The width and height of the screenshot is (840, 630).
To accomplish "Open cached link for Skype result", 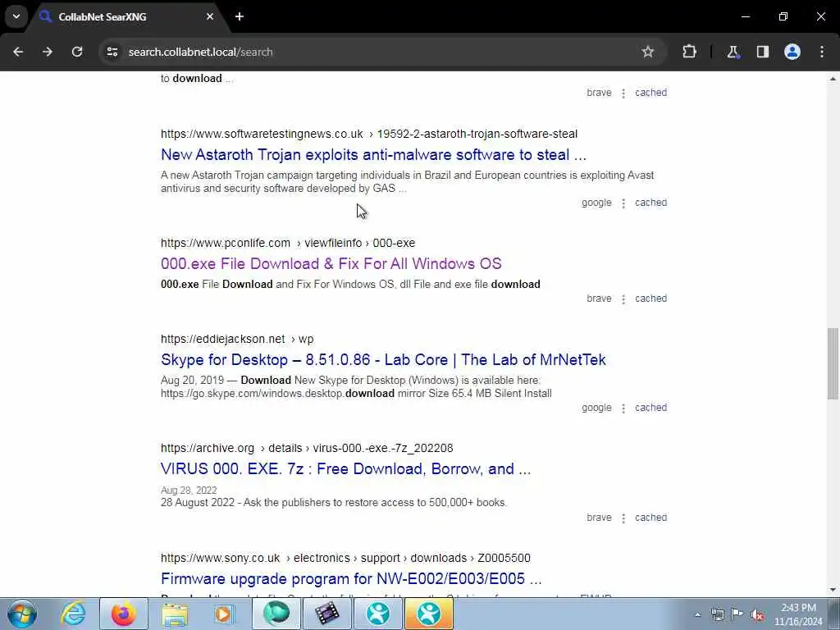I will pos(651,408).
